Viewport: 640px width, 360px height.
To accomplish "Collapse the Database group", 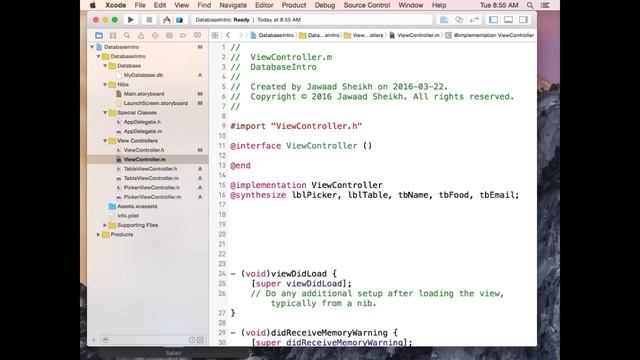I will (x=105, y=66).
